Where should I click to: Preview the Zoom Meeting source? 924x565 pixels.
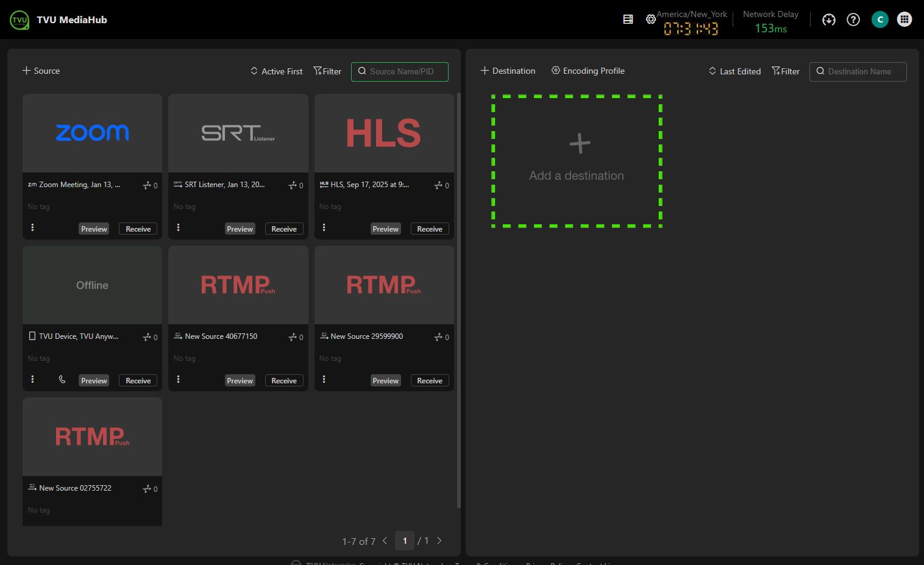94,229
